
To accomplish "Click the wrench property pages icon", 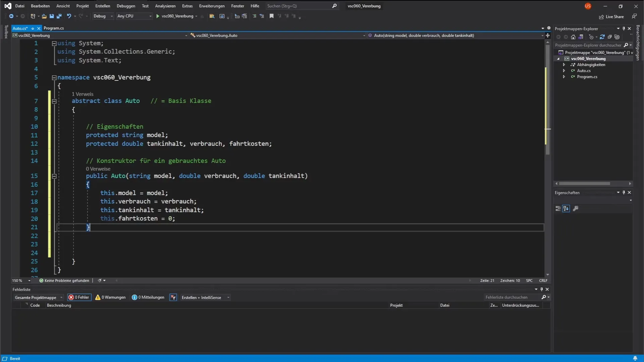I will point(576,208).
